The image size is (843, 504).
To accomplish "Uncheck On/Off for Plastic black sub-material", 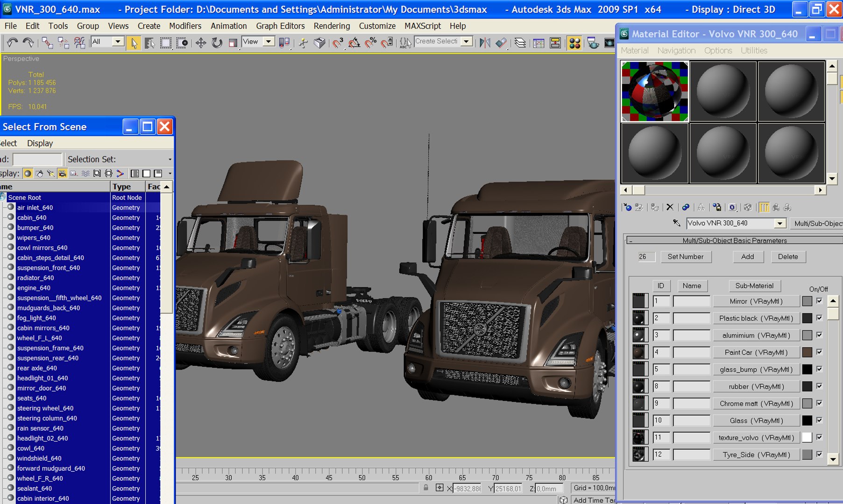I will pyautogui.click(x=819, y=318).
